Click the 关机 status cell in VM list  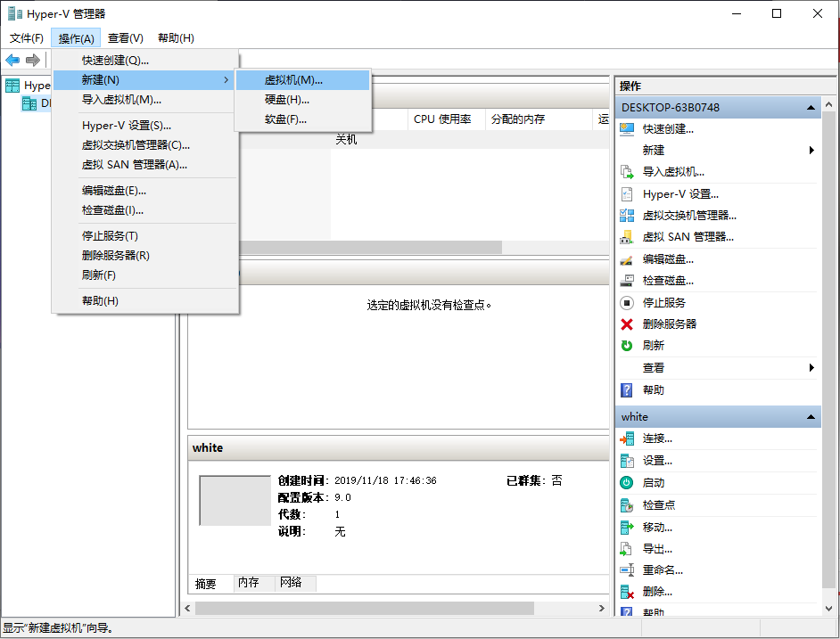[x=346, y=140]
